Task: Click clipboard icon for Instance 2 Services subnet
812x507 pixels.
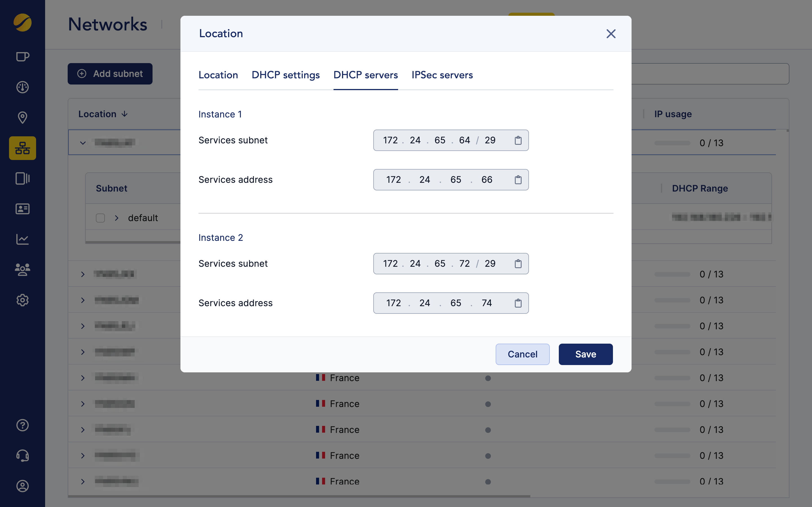Action: pyautogui.click(x=518, y=264)
